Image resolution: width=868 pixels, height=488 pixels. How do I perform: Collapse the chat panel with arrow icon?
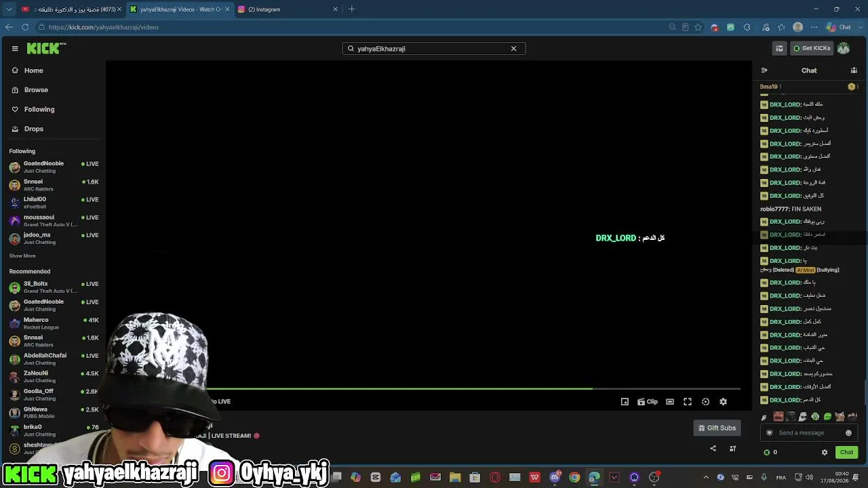click(764, 70)
